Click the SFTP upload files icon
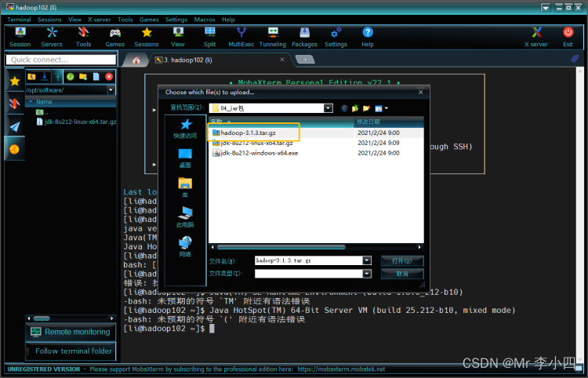 pyautogui.click(x=57, y=77)
